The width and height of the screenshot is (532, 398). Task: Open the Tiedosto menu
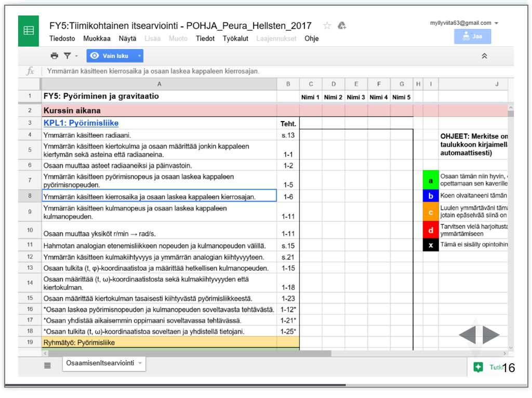[62, 38]
